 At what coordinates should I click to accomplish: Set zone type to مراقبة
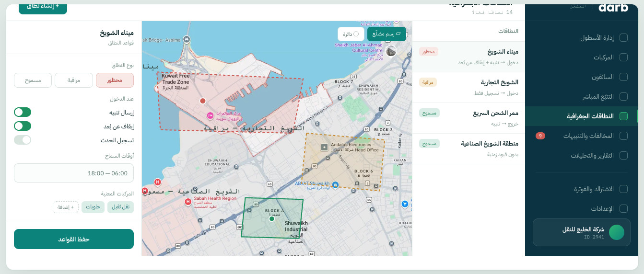[x=74, y=80]
